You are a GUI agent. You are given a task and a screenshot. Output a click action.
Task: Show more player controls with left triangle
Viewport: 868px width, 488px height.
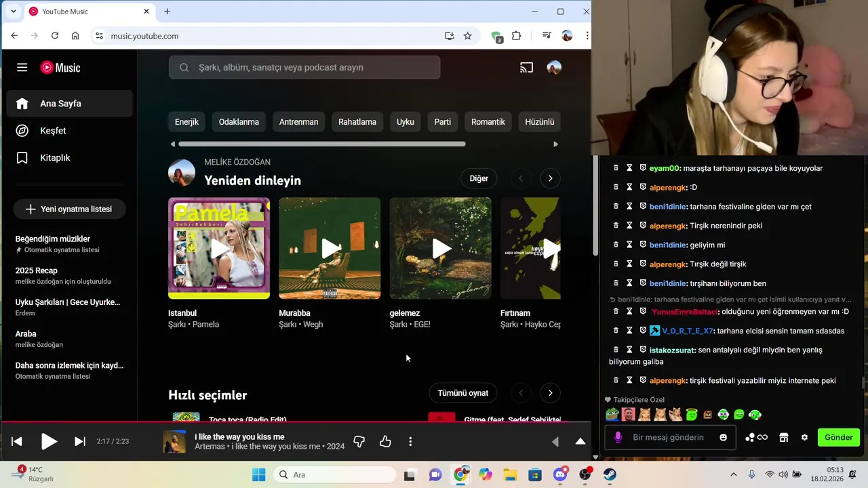click(x=555, y=441)
